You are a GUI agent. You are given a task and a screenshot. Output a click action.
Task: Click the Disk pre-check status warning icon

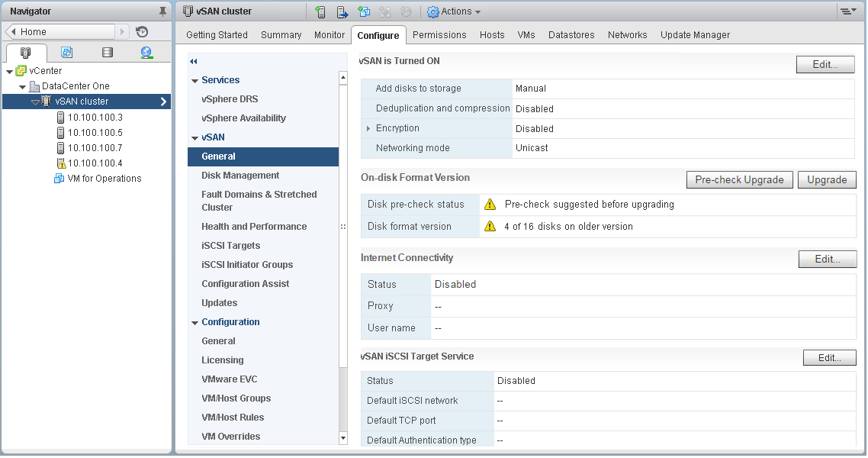[490, 205]
